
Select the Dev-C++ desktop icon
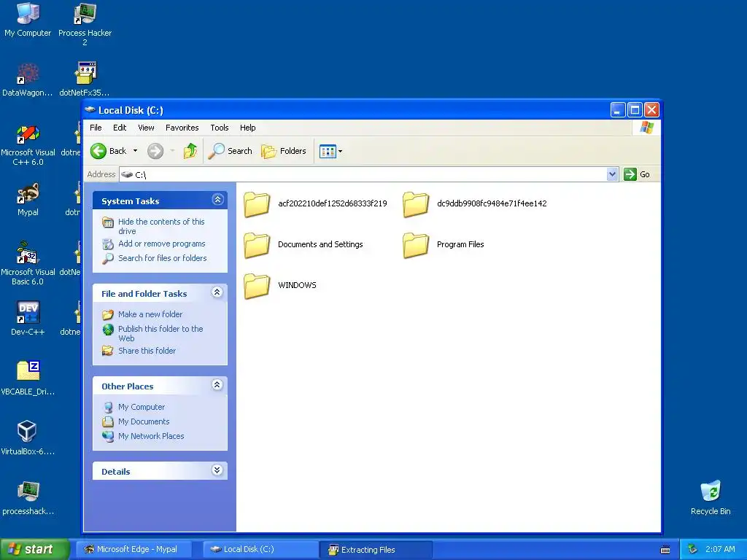[28, 312]
